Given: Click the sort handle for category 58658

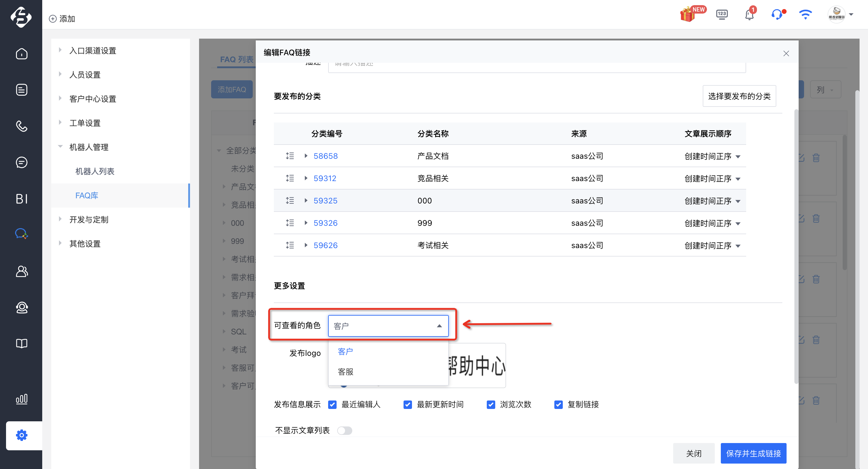Looking at the screenshot, I should point(290,156).
